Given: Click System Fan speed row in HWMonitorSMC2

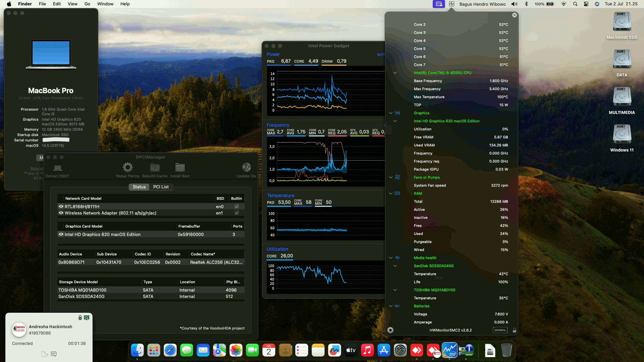Looking at the screenshot, I should (461, 185).
